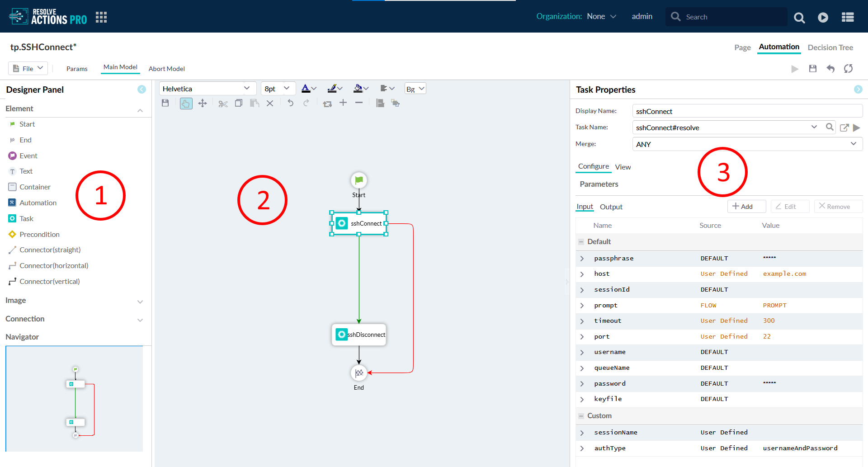
Task: Click the pan/move canvas tool
Action: 203,104
